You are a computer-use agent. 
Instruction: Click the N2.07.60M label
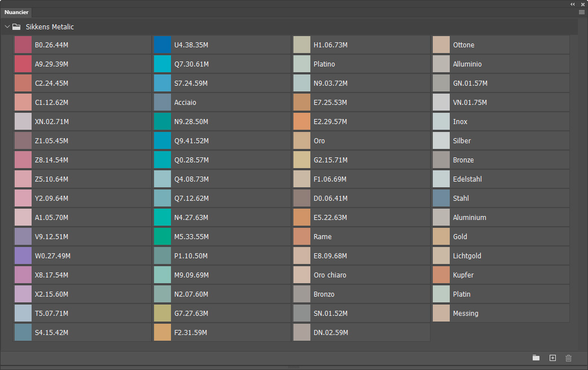[x=191, y=294]
